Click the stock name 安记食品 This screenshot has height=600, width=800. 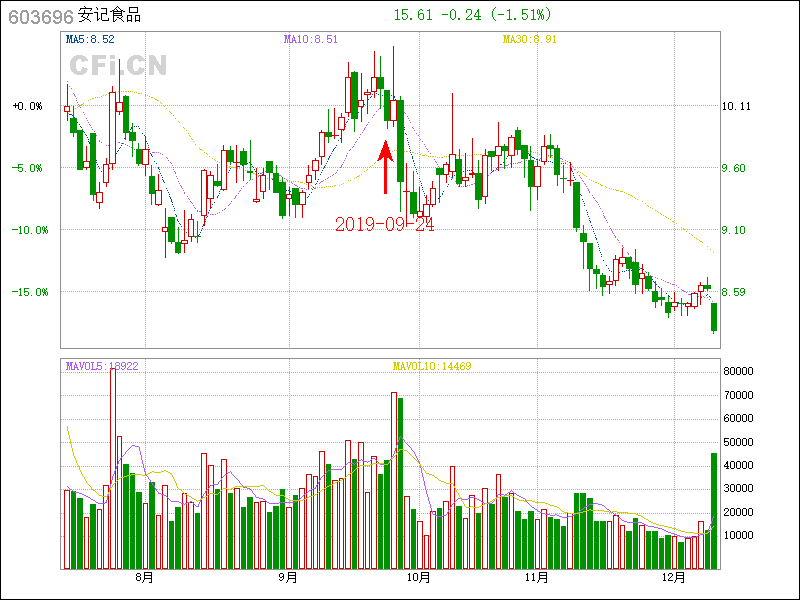coord(109,16)
